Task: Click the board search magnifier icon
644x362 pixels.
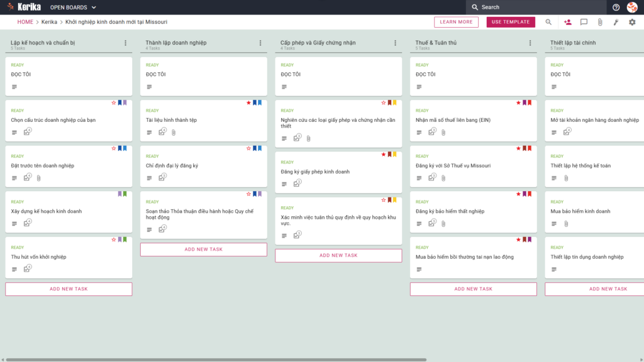Action: pos(548,22)
